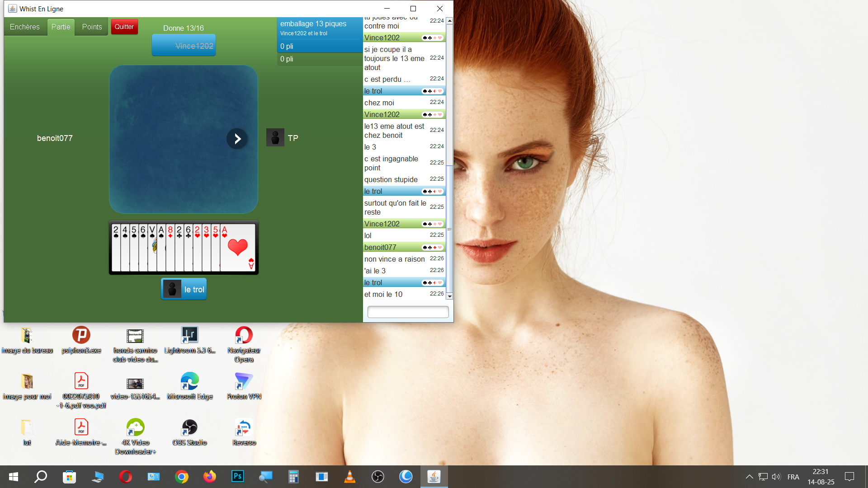
Task: Show hidden system tray icons chevron
Action: coord(749,477)
